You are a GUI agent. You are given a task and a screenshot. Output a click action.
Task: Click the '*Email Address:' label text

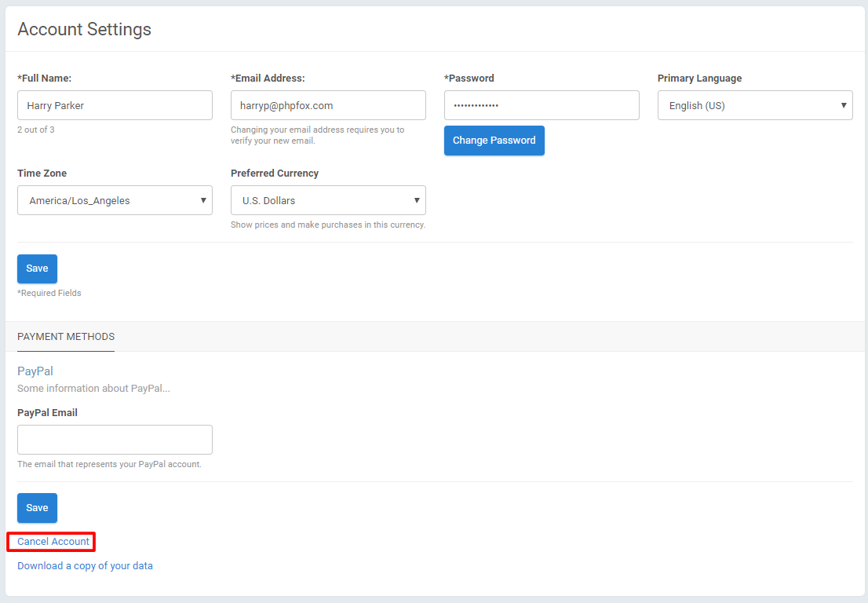pyautogui.click(x=268, y=79)
